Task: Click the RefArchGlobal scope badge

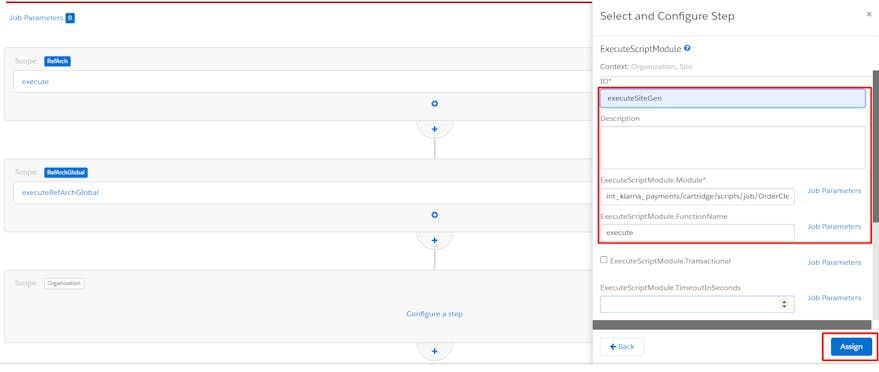Action: 66,173
